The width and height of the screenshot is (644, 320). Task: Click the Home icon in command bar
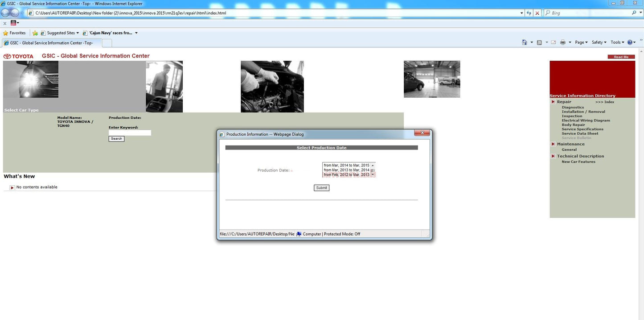point(525,42)
